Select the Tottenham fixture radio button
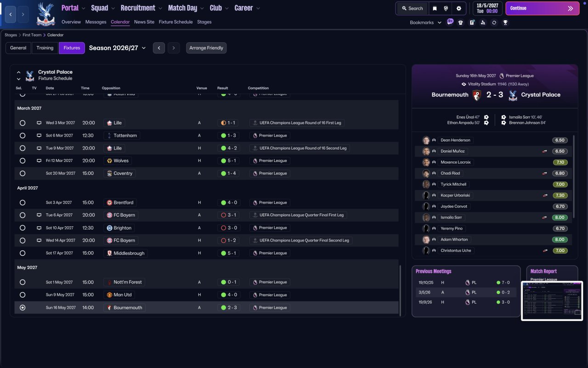Image resolution: width=588 pixels, height=368 pixels. (23, 136)
